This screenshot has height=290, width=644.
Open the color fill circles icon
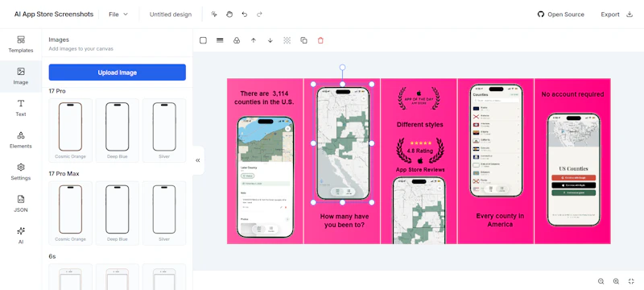(x=237, y=40)
